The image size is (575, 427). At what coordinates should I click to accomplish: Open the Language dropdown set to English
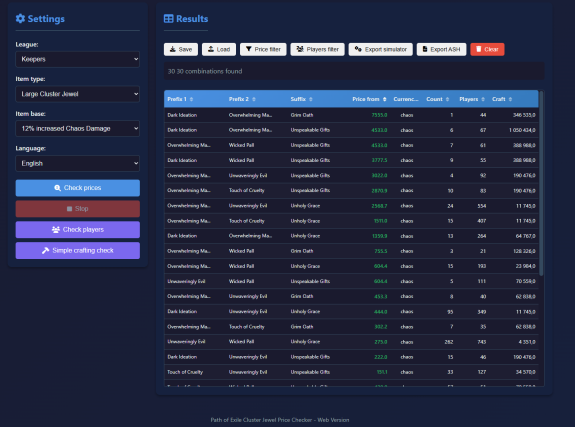pyautogui.click(x=77, y=163)
